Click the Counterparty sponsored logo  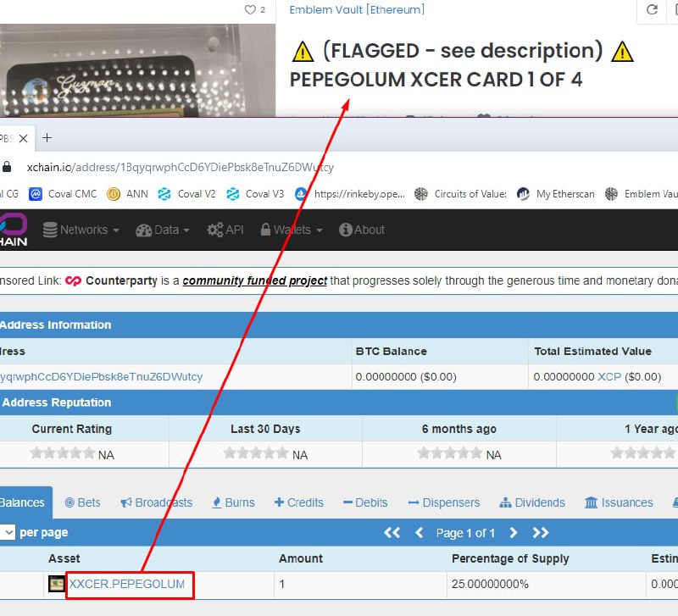click(x=73, y=281)
